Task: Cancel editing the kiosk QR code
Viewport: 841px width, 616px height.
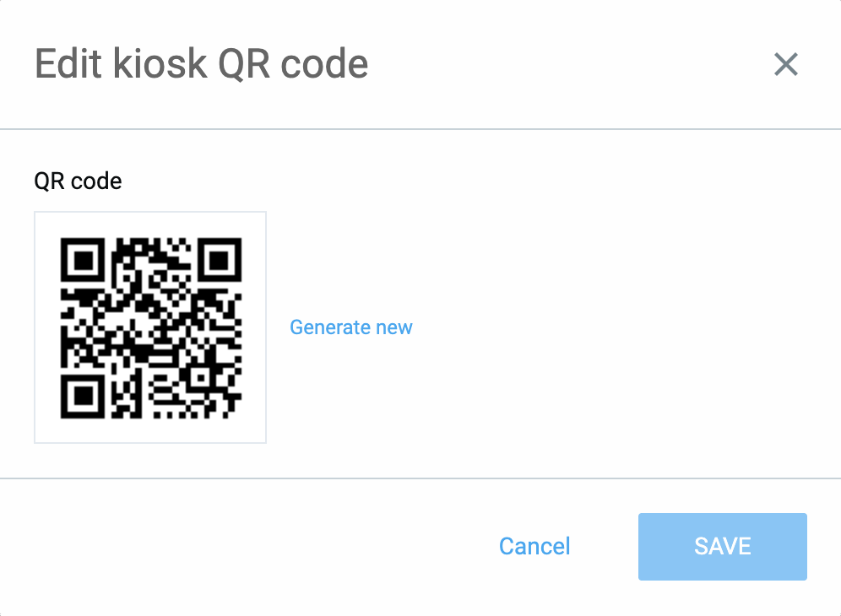Action: point(534,546)
